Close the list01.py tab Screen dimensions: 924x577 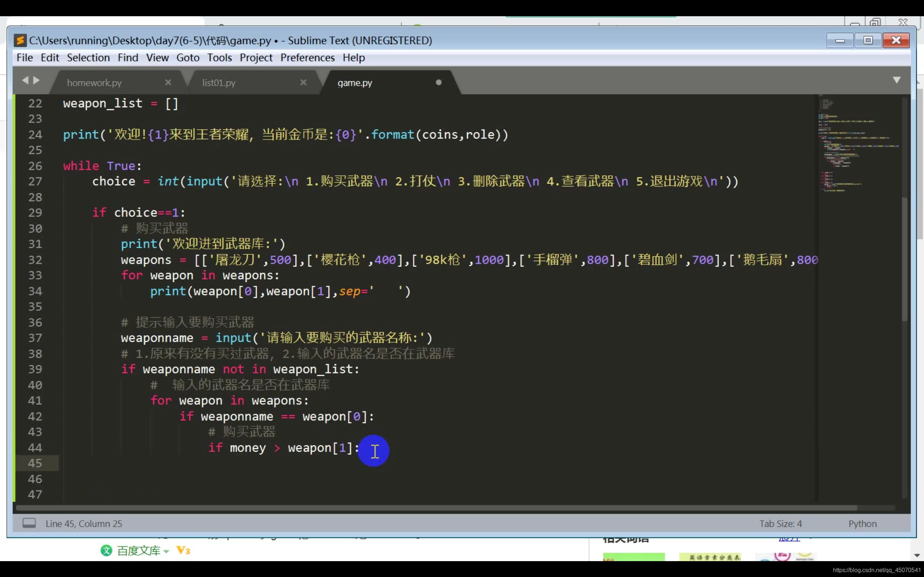pos(304,83)
